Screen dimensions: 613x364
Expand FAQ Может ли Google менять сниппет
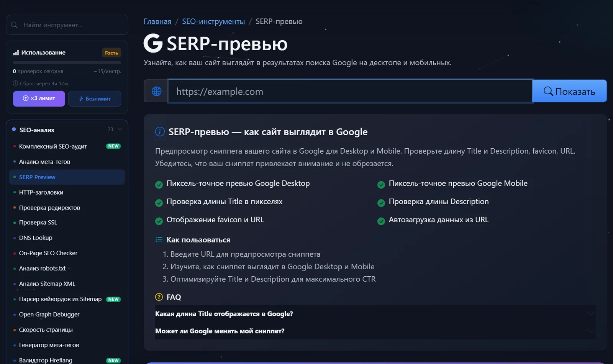click(x=375, y=331)
